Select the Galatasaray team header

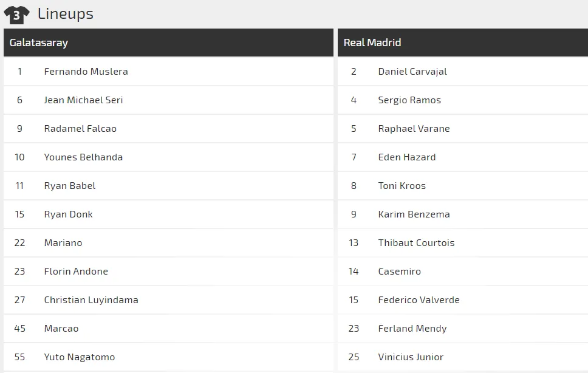pyautogui.click(x=168, y=43)
